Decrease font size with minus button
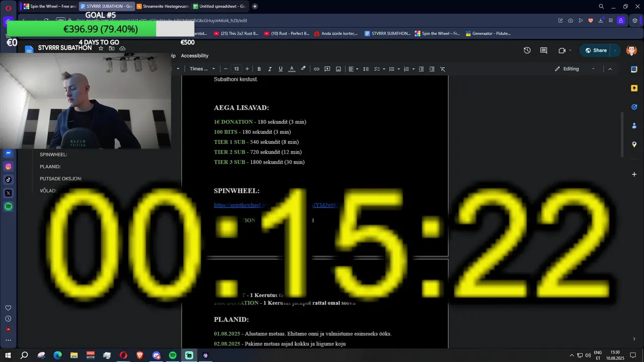644x362 pixels. click(225, 69)
